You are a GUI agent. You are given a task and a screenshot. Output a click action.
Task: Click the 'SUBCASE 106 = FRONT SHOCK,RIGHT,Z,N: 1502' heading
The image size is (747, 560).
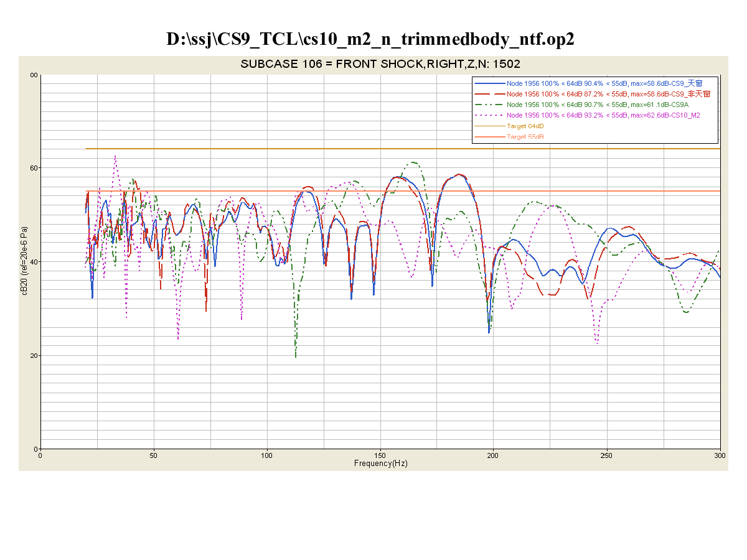(x=380, y=63)
